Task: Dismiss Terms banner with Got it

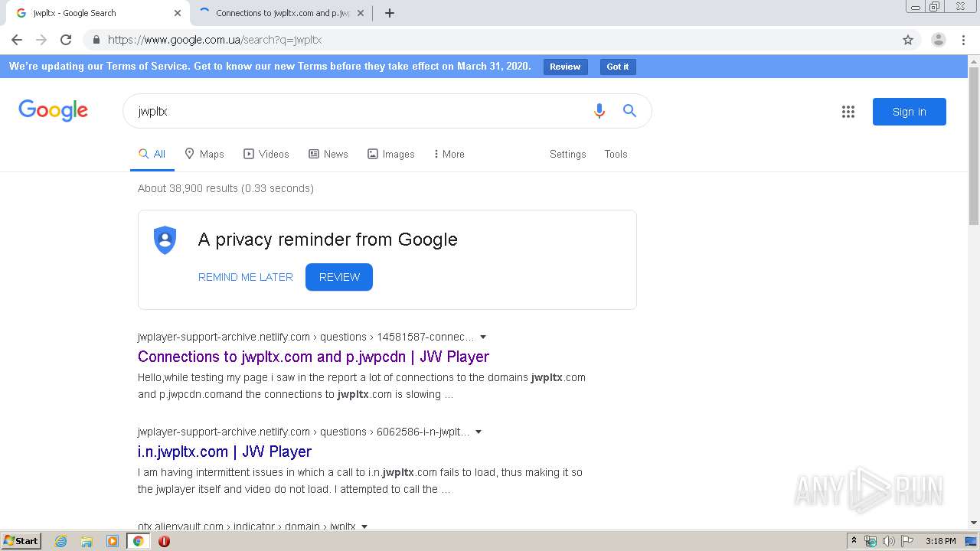Action: (x=618, y=67)
